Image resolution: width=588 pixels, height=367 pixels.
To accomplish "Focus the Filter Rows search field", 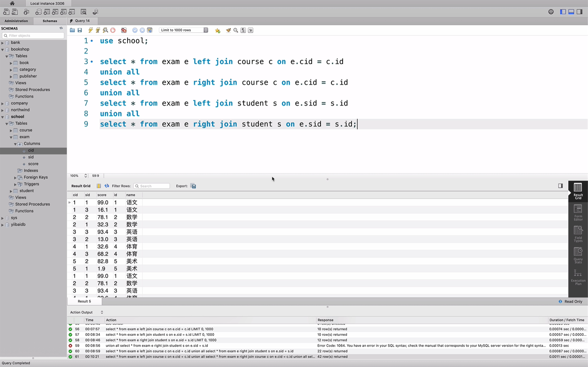I will [x=152, y=186].
